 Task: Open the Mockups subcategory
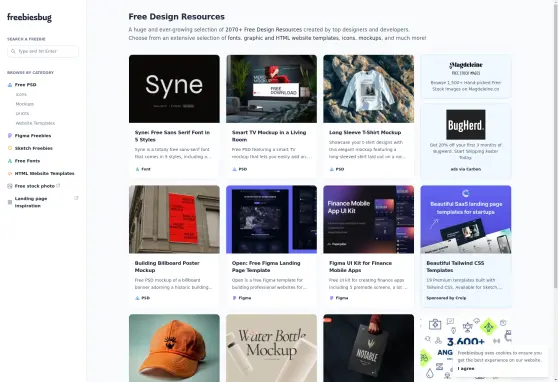pos(25,104)
